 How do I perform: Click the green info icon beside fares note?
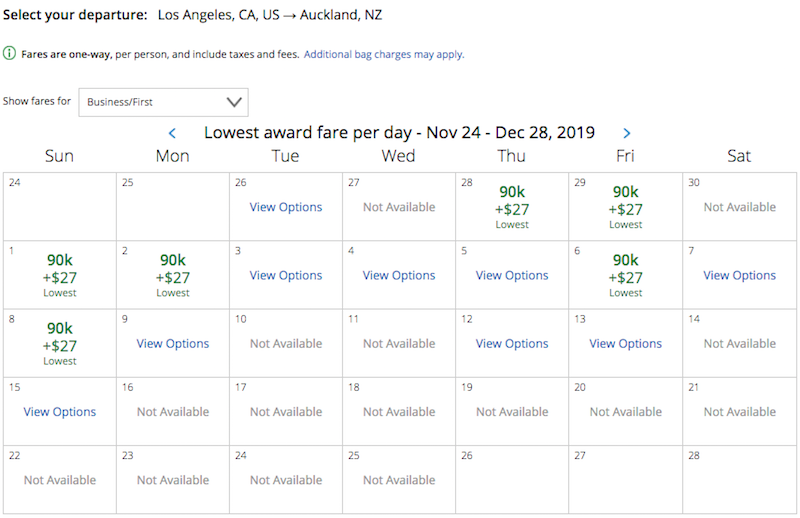[x=9, y=53]
